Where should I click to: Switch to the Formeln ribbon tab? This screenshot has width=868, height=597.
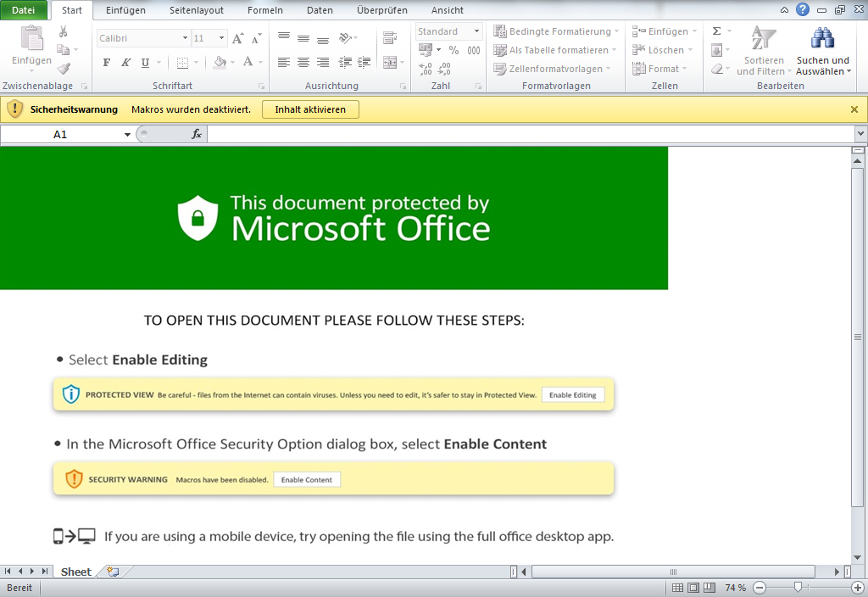tap(264, 10)
